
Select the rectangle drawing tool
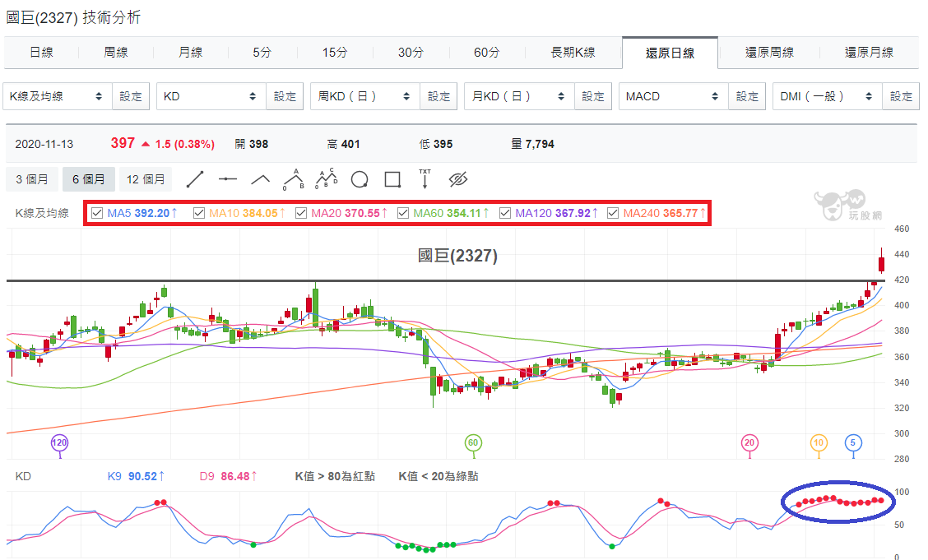pyautogui.click(x=392, y=179)
